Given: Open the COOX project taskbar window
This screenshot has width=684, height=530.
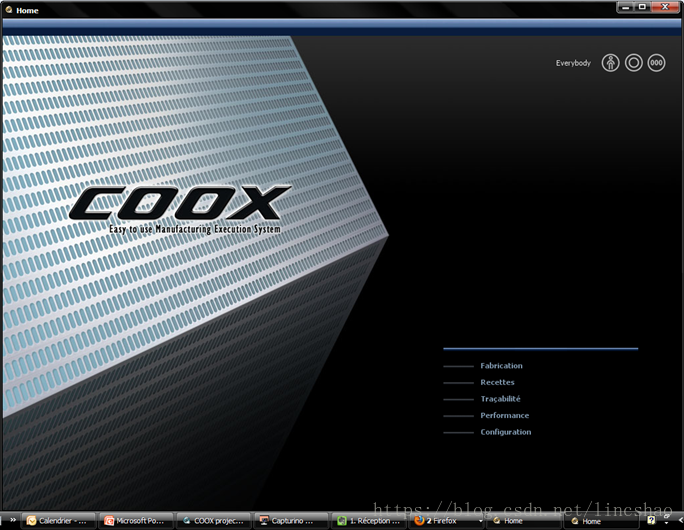Looking at the screenshot, I should [214, 521].
